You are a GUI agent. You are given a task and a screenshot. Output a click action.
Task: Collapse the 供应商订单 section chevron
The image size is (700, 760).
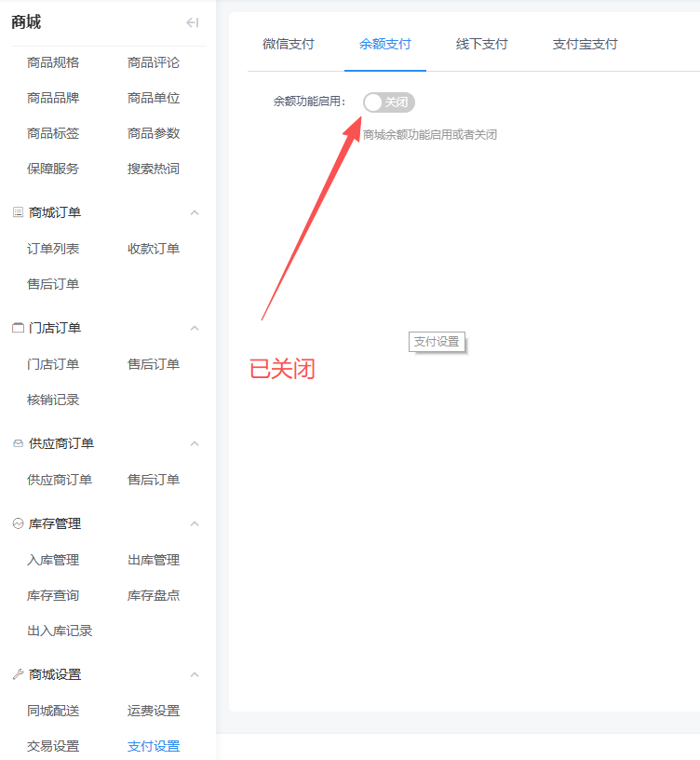[x=195, y=443]
